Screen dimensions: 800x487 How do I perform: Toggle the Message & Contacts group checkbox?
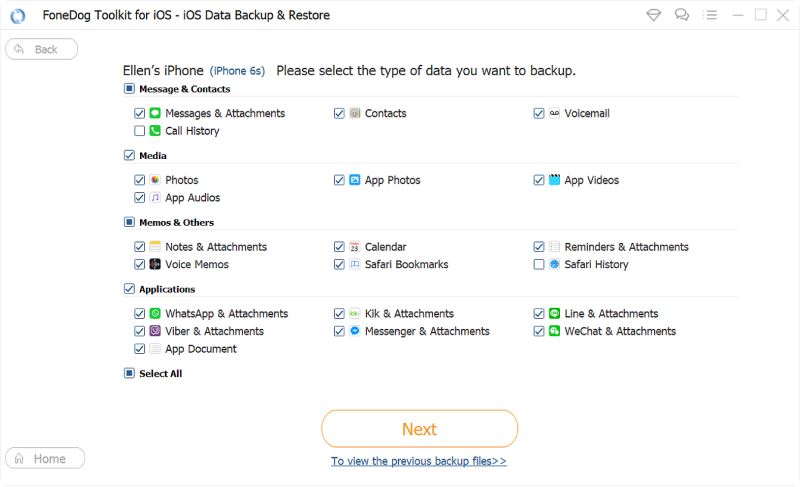pos(129,89)
